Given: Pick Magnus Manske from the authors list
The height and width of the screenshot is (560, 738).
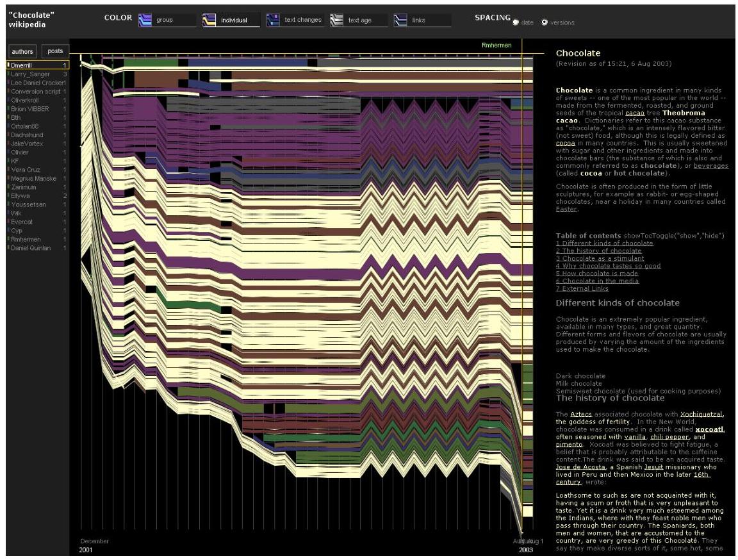Looking at the screenshot, I should 33,178.
